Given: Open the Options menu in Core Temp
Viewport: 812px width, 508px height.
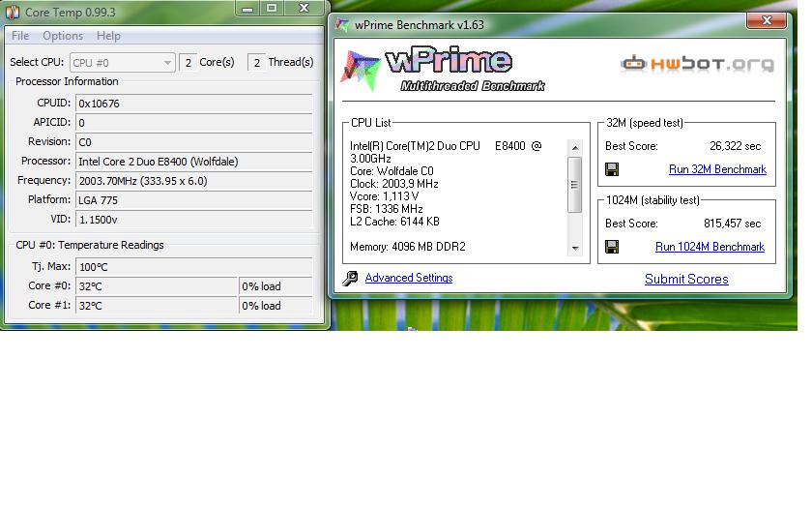Looking at the screenshot, I should point(63,36).
